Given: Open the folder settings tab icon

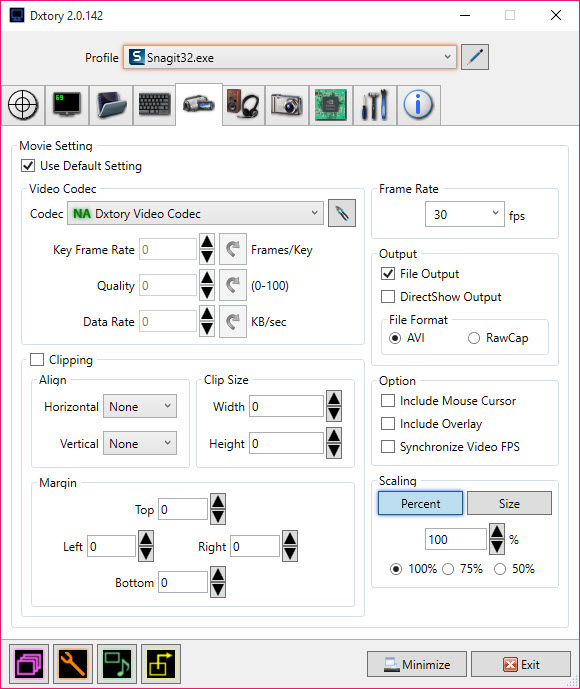Looking at the screenshot, I should point(111,105).
